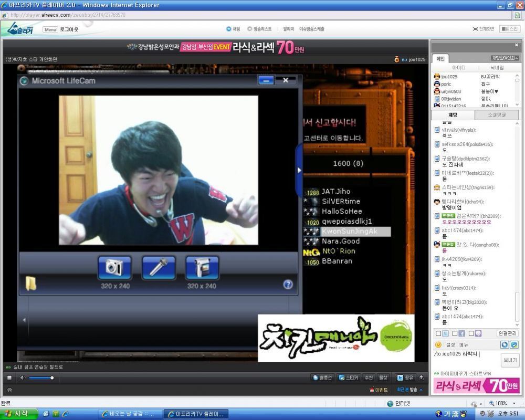Mute the player using the speaker icon

23,378
